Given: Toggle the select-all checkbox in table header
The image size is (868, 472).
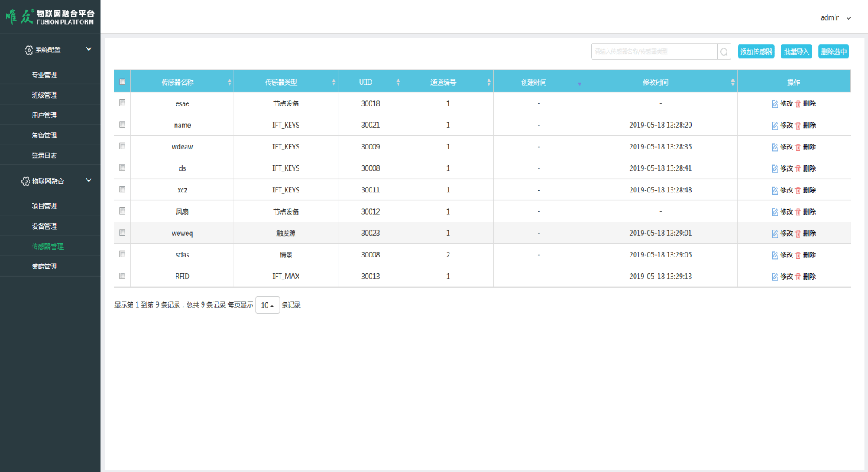Looking at the screenshot, I should [122, 82].
